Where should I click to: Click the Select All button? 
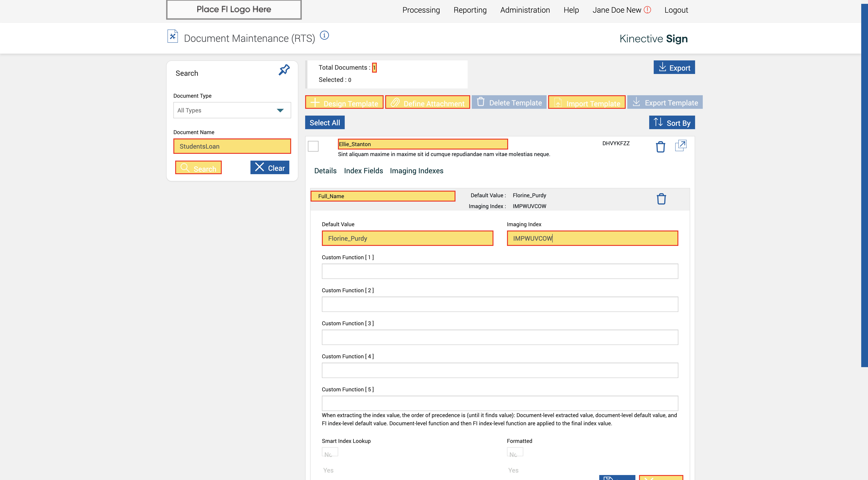point(325,123)
